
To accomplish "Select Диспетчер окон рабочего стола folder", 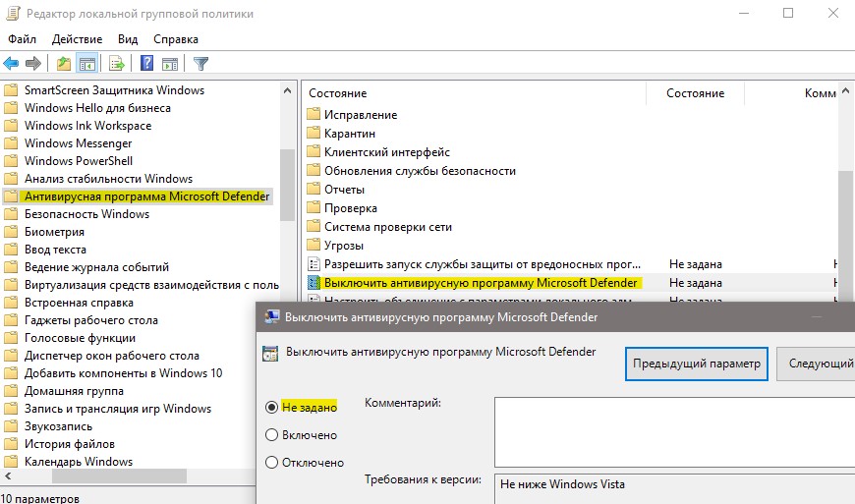I will [112, 356].
